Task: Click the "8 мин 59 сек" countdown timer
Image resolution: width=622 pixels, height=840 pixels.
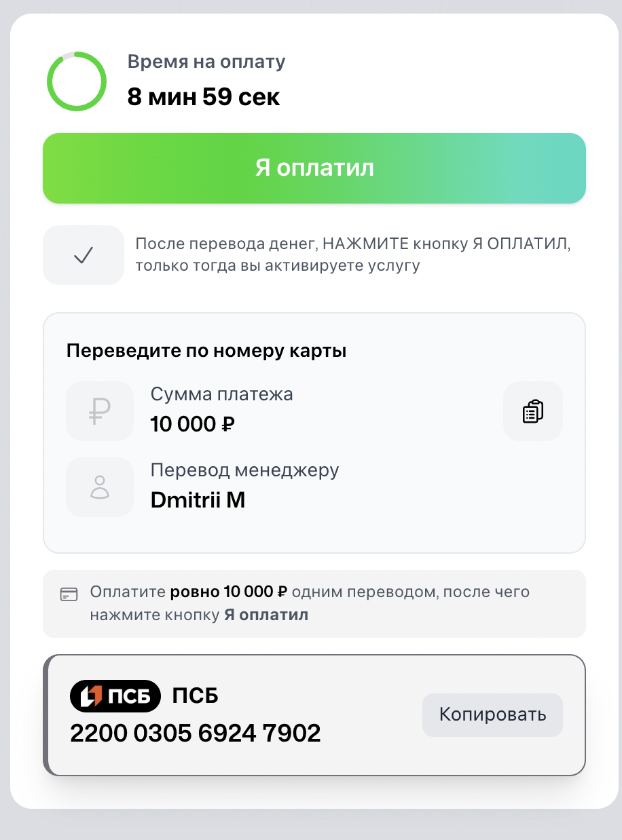Action: (204, 97)
